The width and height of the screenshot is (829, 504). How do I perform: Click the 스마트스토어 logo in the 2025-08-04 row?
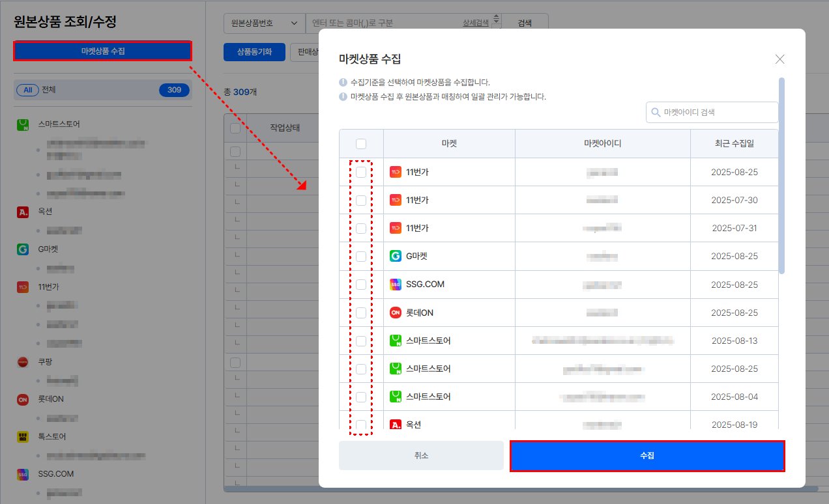[395, 397]
